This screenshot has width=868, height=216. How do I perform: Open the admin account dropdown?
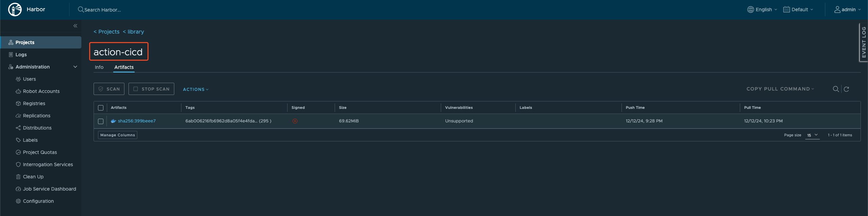click(848, 9)
